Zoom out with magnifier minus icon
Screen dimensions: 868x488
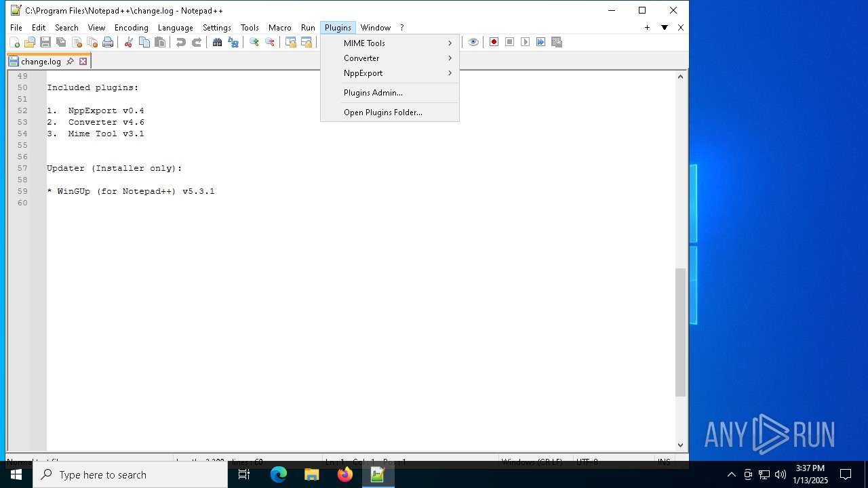[x=270, y=42]
